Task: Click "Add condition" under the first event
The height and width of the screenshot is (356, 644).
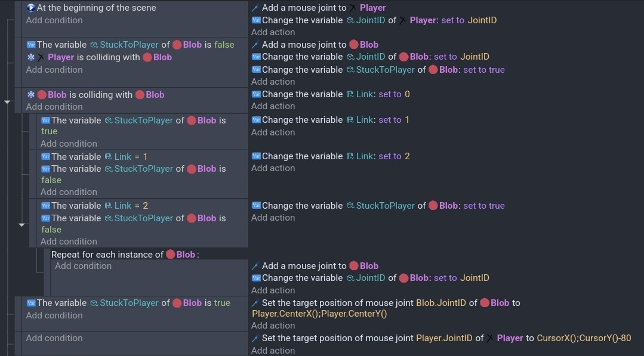Action: (54, 20)
